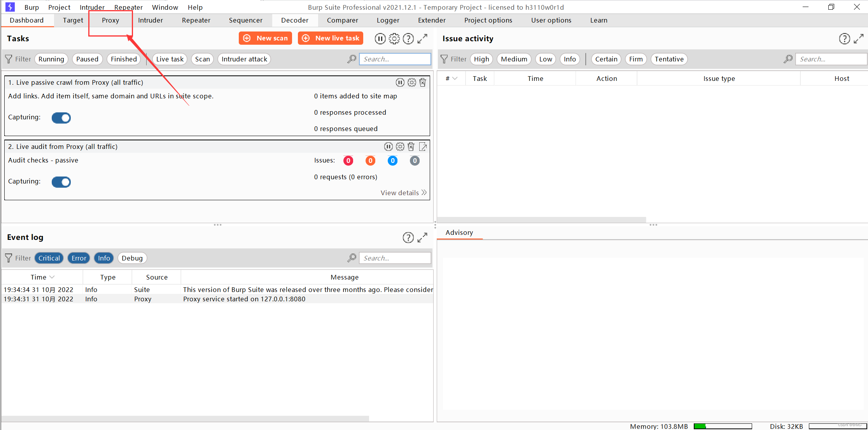
Task: Expand the Issue activity panel
Action: tap(859, 38)
